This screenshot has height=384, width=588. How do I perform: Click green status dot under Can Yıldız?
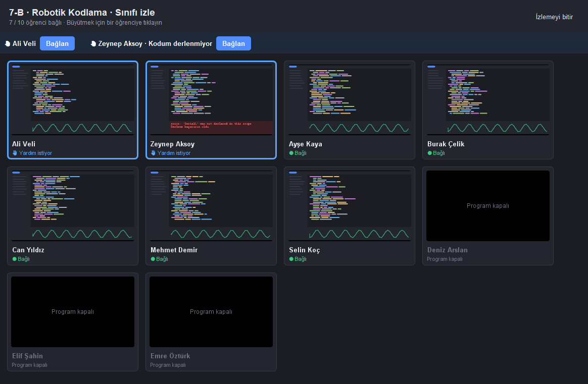coord(15,259)
